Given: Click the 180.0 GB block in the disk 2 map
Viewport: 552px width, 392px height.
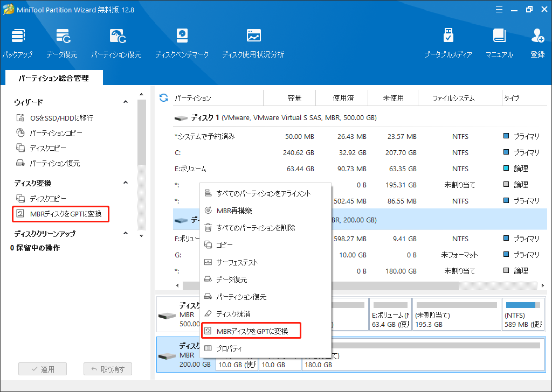Looking at the screenshot, I should (x=424, y=355).
